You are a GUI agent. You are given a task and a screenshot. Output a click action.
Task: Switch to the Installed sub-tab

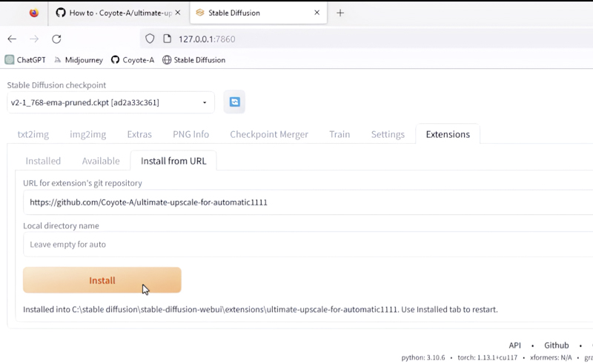(x=43, y=161)
